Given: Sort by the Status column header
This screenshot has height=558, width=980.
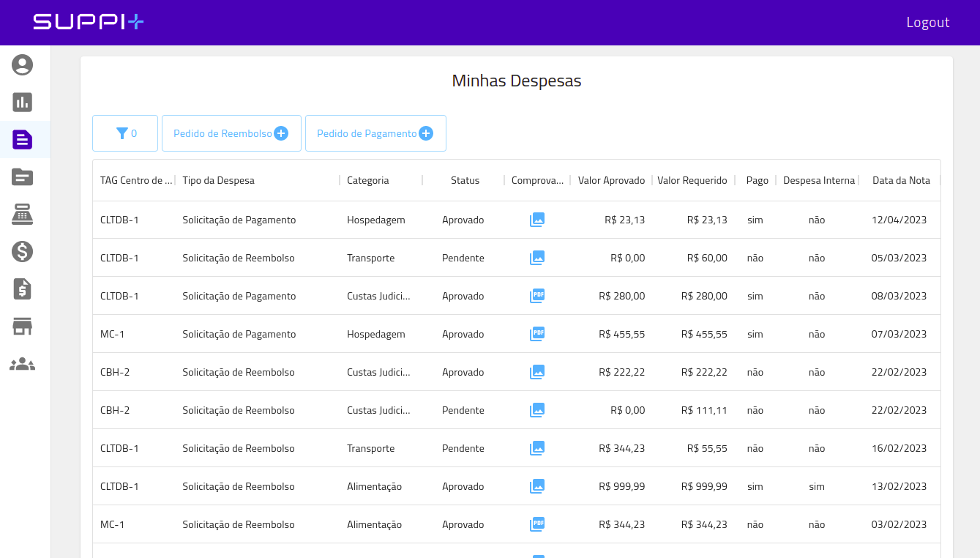Looking at the screenshot, I should (x=465, y=180).
